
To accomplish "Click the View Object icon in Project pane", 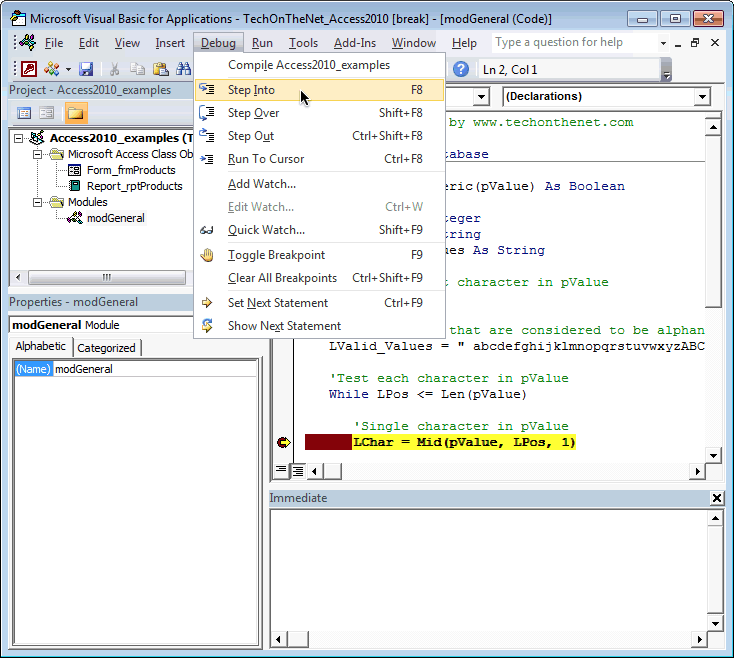I will point(46,113).
